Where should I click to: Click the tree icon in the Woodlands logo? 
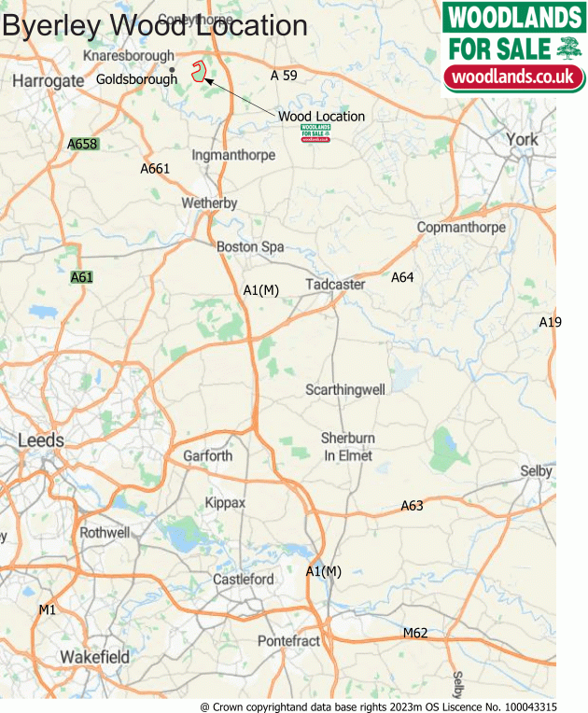569,49
